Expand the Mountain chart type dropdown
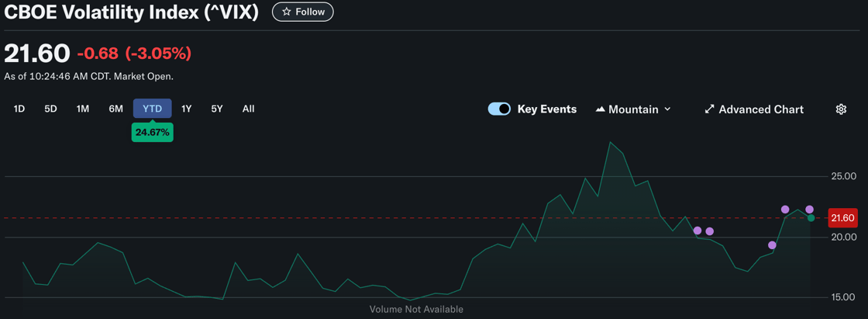Image resolution: width=868 pixels, height=319 pixels. click(x=633, y=109)
